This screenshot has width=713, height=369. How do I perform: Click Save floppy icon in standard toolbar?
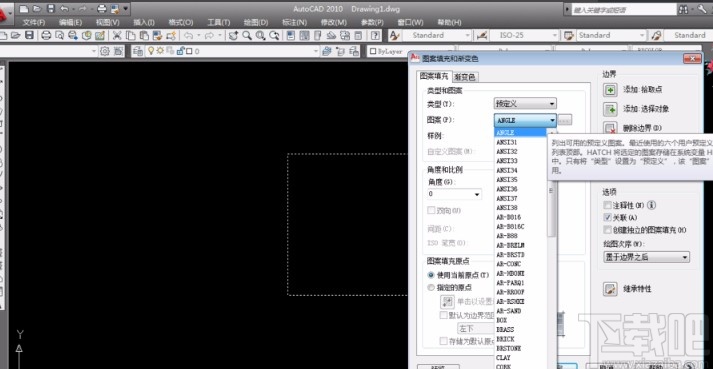[x=30, y=35]
